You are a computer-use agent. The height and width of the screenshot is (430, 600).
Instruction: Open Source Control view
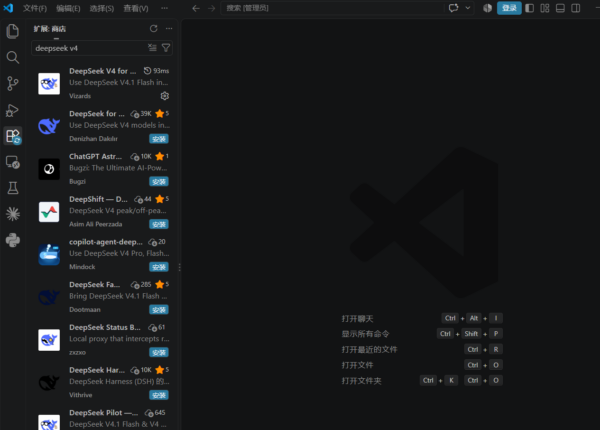click(x=13, y=83)
